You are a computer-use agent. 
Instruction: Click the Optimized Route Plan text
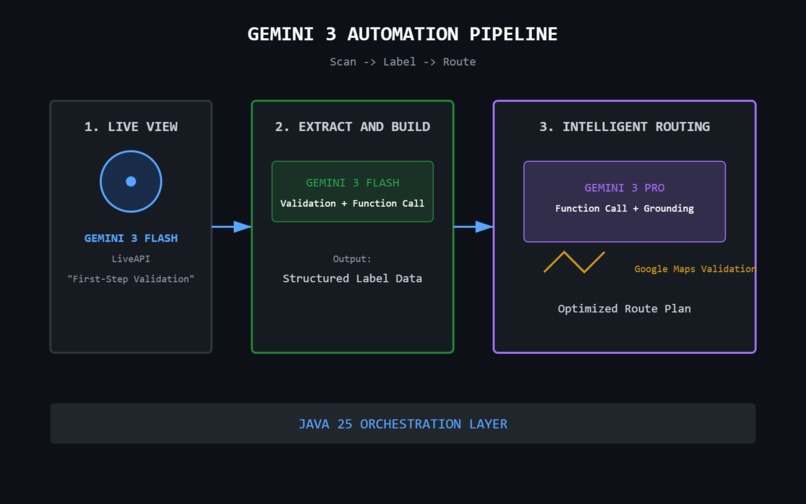tap(625, 309)
